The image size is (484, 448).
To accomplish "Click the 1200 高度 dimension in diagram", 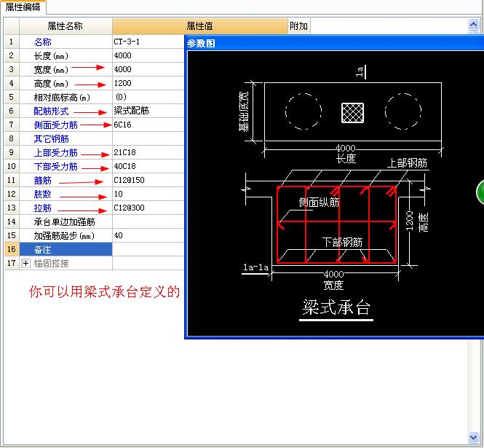I will (410, 221).
